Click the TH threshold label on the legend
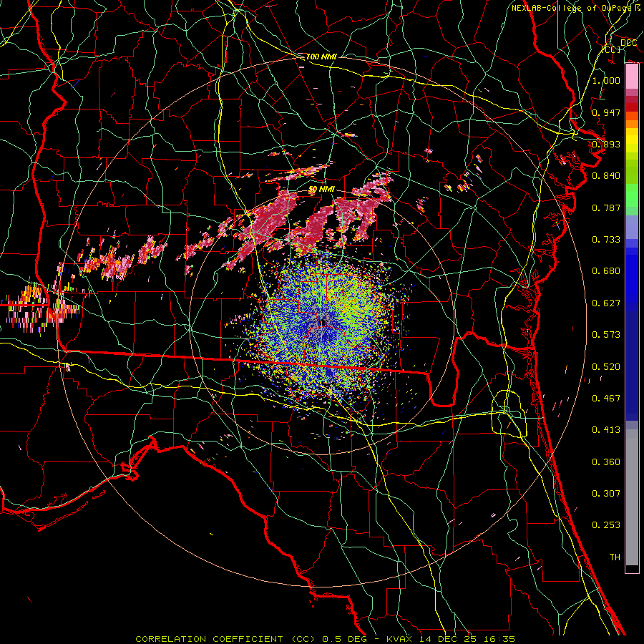The width and height of the screenshot is (644, 644). pyautogui.click(x=615, y=557)
